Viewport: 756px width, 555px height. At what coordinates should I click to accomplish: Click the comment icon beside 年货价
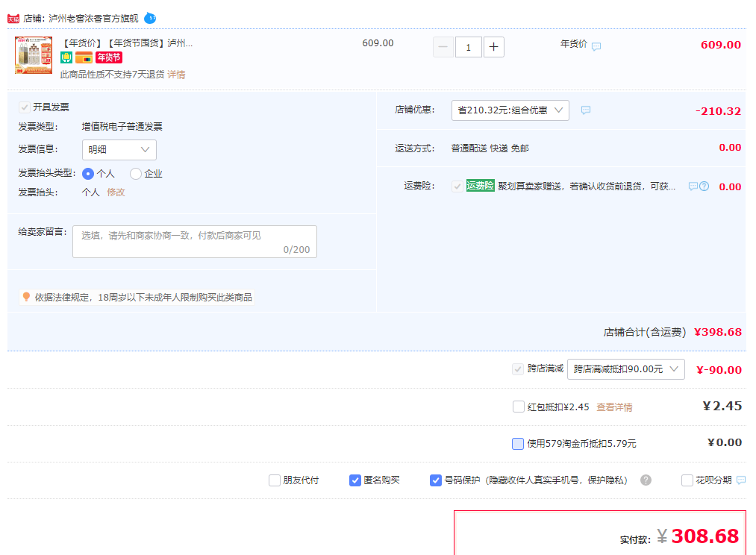(x=596, y=47)
